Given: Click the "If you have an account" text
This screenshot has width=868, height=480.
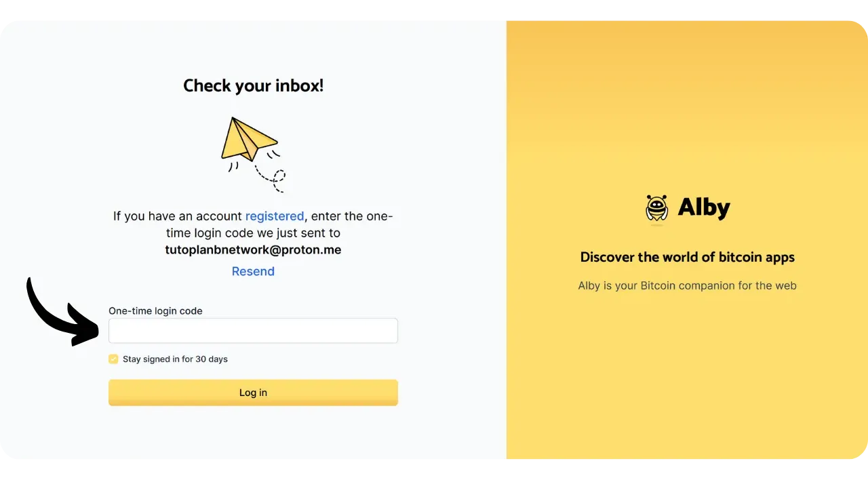Looking at the screenshot, I should click(178, 216).
